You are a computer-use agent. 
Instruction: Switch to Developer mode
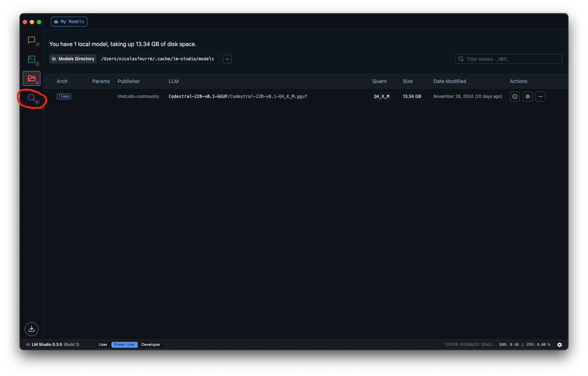click(151, 345)
